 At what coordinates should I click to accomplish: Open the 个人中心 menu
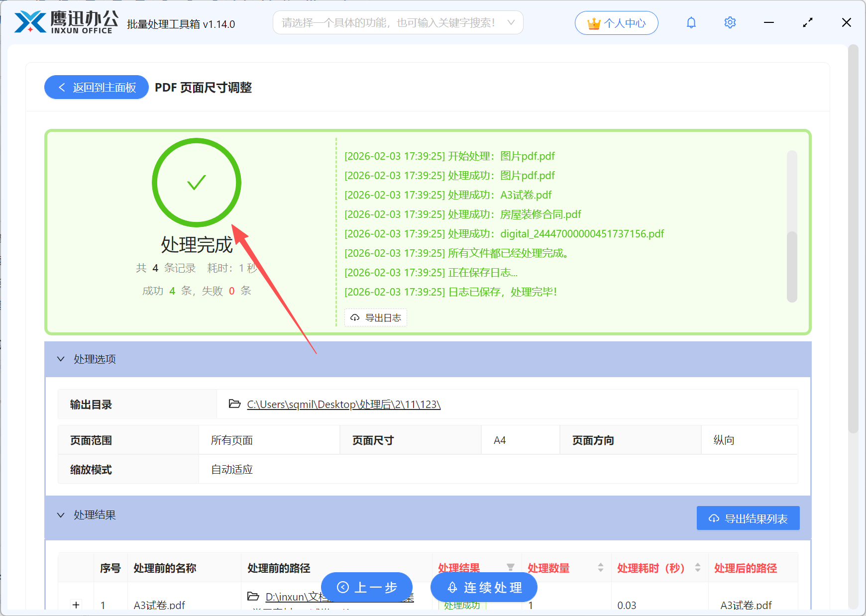tap(616, 22)
